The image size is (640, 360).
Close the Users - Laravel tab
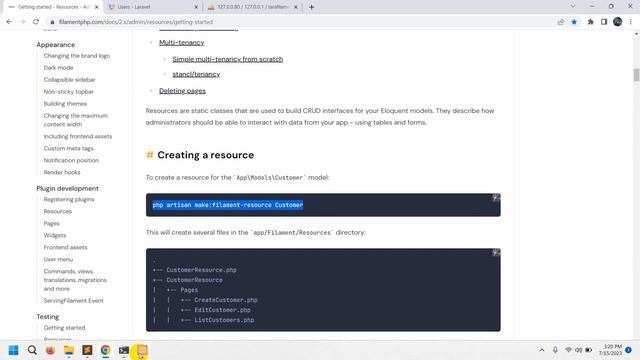click(196, 7)
